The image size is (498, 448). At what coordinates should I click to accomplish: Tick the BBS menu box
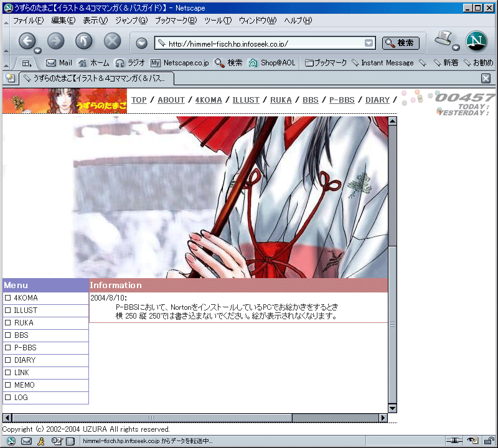pyautogui.click(x=8, y=335)
